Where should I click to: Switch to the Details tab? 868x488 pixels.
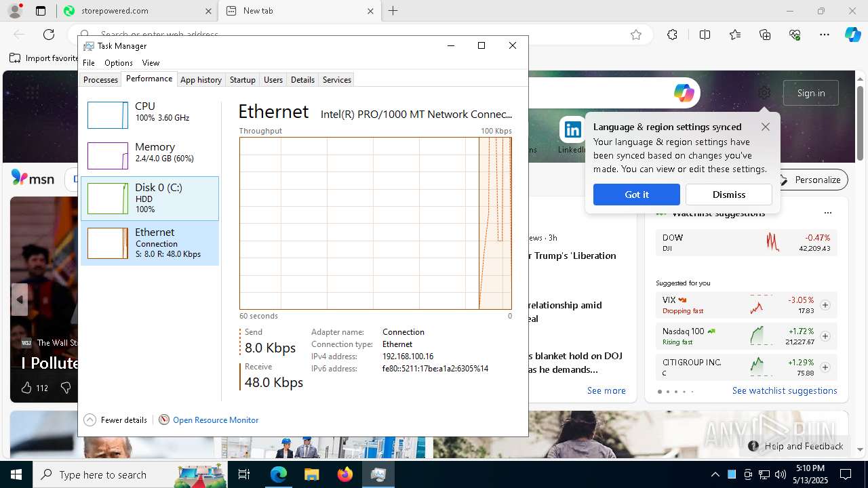(x=302, y=80)
